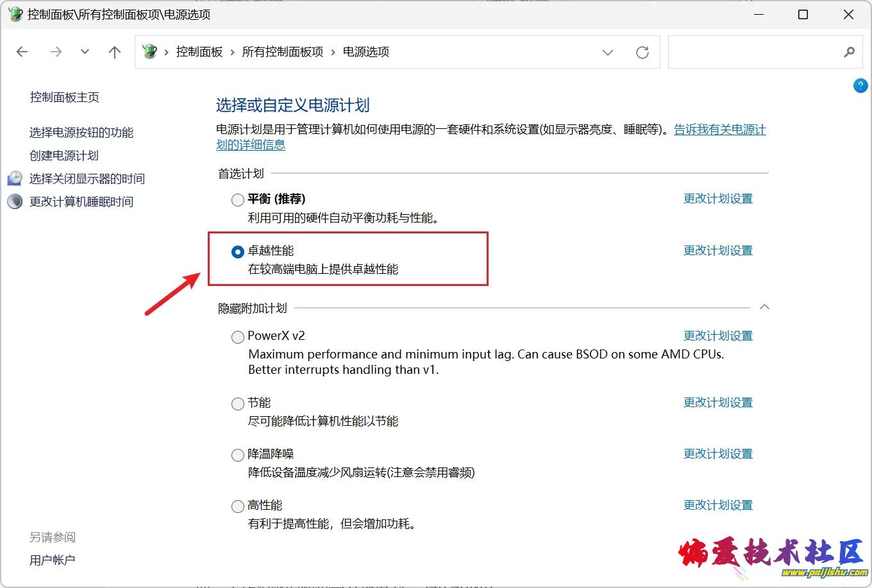Click the moon icon for sleep time

click(x=15, y=201)
